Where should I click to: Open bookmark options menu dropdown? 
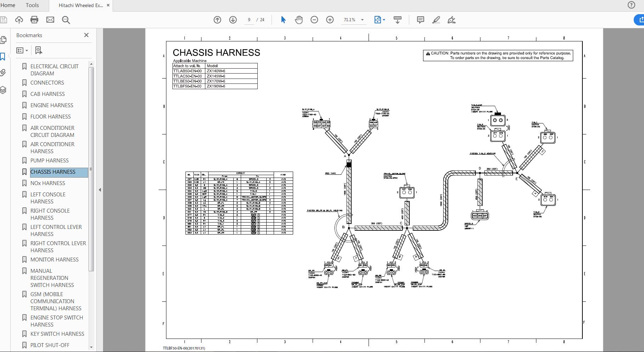click(x=22, y=50)
